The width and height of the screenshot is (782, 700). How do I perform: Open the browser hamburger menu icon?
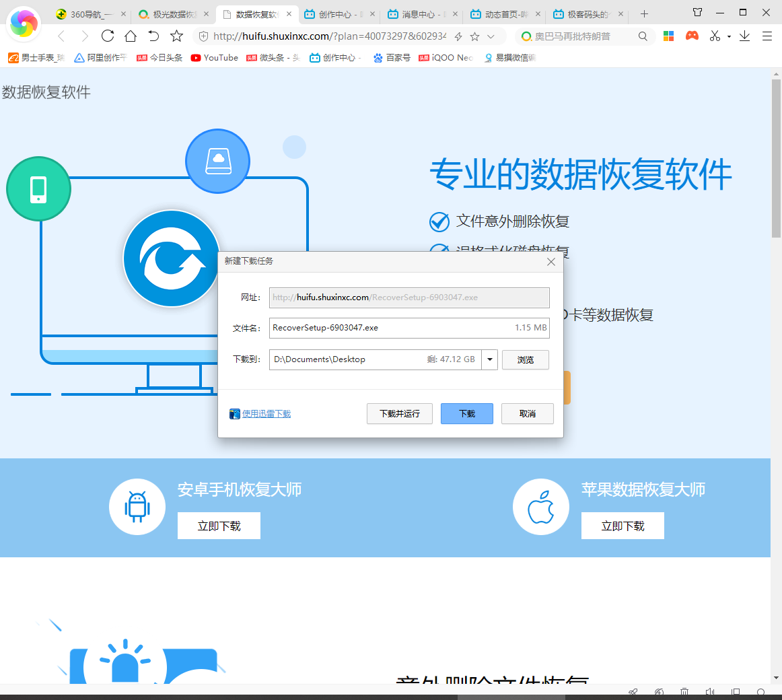(x=767, y=36)
